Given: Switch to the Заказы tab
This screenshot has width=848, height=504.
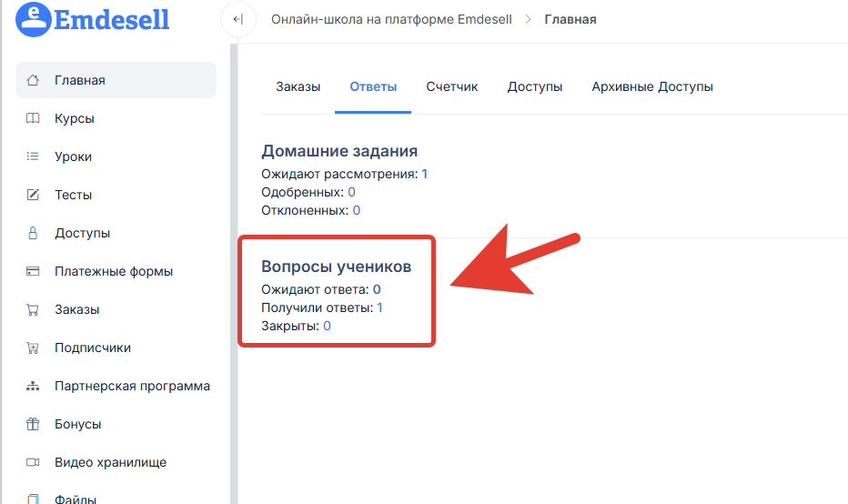Looking at the screenshot, I should [x=298, y=87].
